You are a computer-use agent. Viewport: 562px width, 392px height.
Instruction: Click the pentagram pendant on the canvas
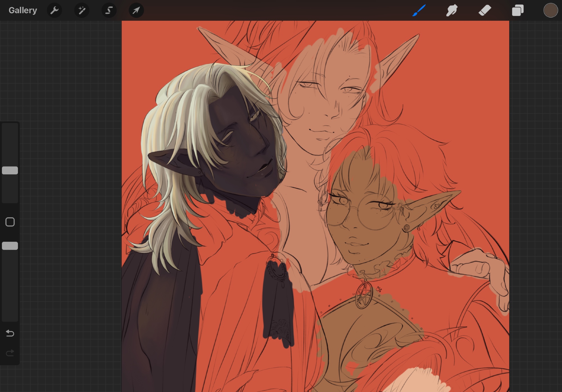pos(364,295)
